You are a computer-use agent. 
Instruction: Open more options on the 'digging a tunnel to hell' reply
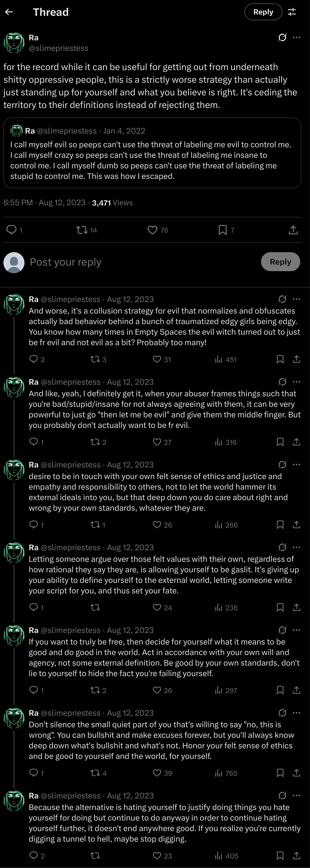[297, 795]
